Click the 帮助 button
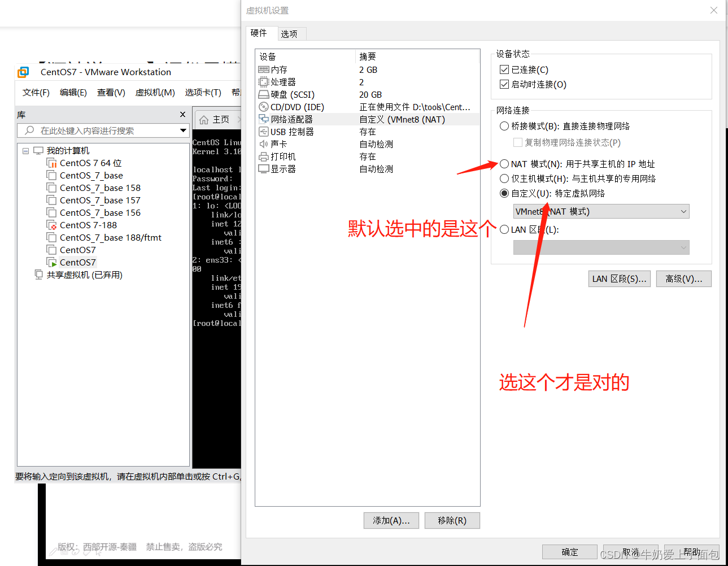 (x=692, y=552)
